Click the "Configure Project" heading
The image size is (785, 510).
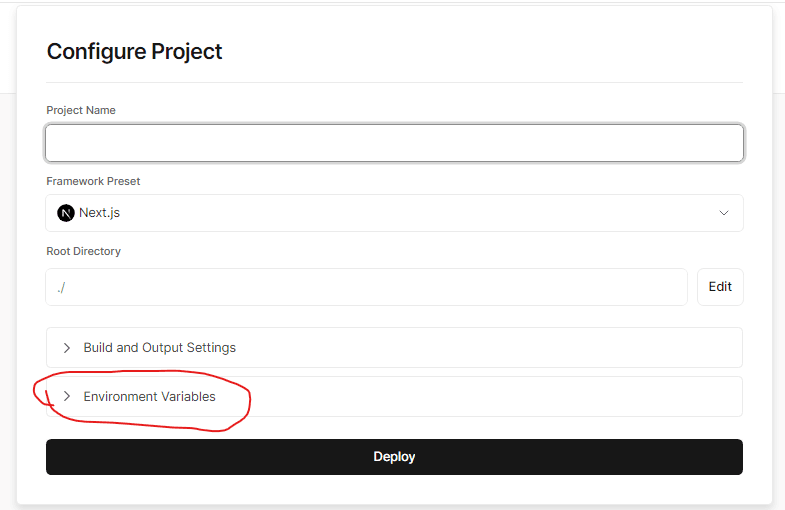pyautogui.click(x=134, y=52)
